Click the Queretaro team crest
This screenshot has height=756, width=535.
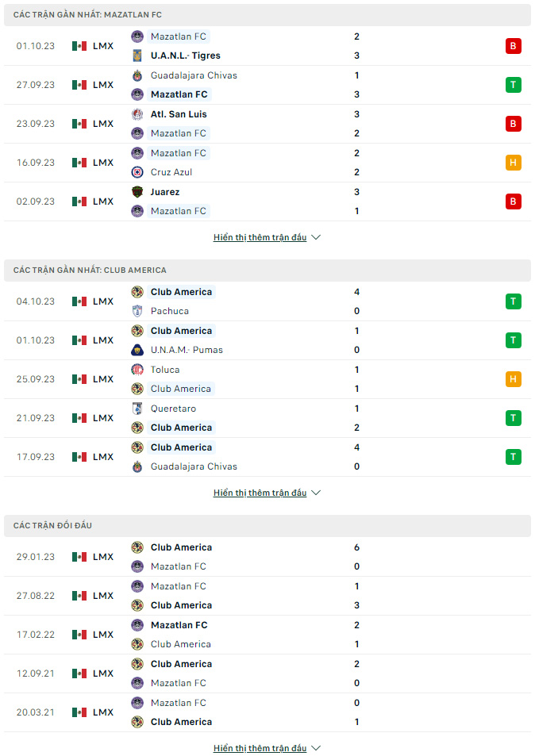[x=137, y=409]
